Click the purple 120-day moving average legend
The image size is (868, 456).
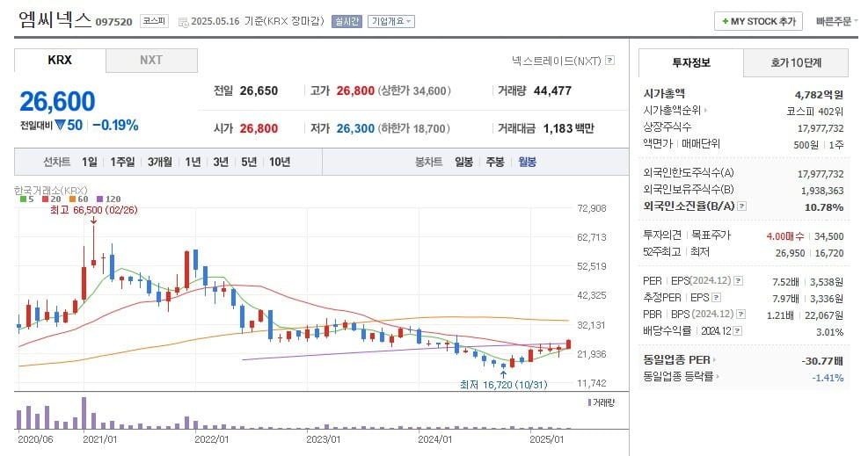pyautogui.click(x=108, y=199)
